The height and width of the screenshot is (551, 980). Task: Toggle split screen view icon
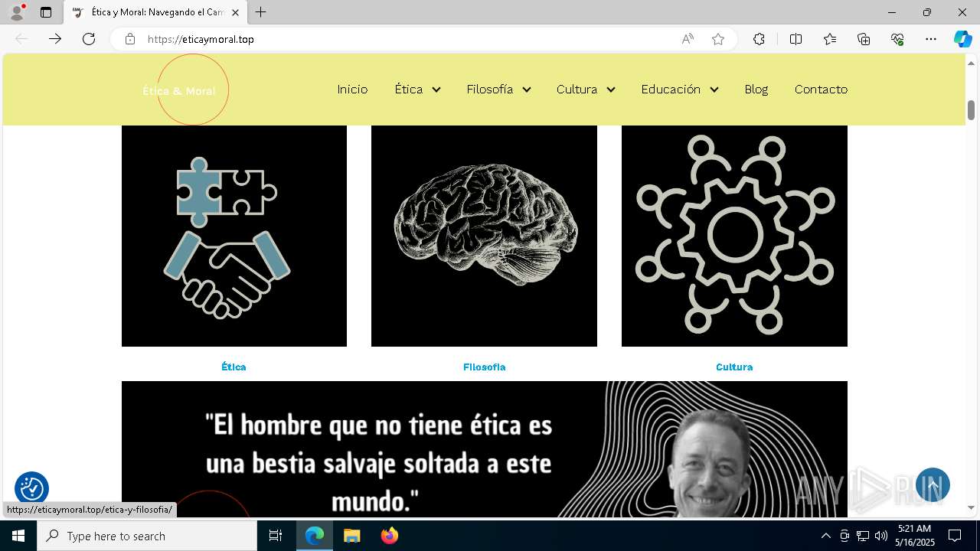[795, 39]
